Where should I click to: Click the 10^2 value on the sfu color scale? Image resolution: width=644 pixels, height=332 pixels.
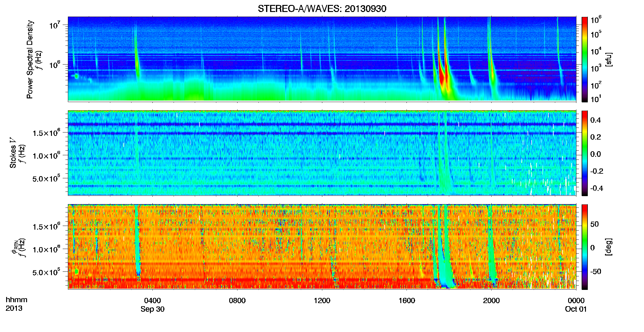click(x=596, y=85)
